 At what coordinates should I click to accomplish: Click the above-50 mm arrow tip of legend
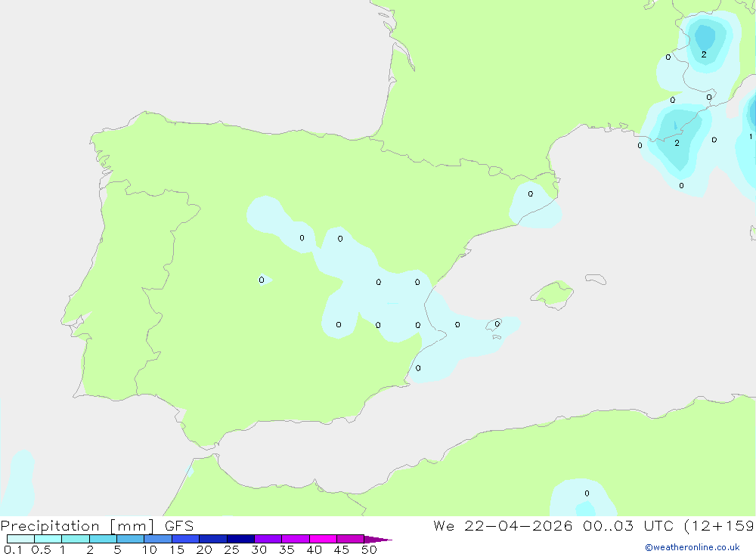point(377,540)
